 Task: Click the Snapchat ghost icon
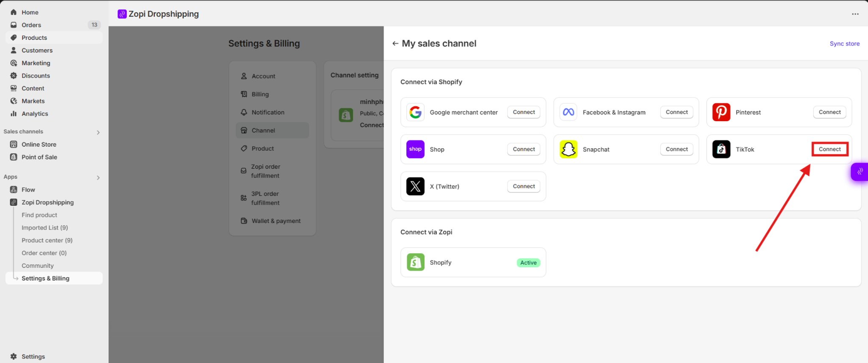click(568, 149)
